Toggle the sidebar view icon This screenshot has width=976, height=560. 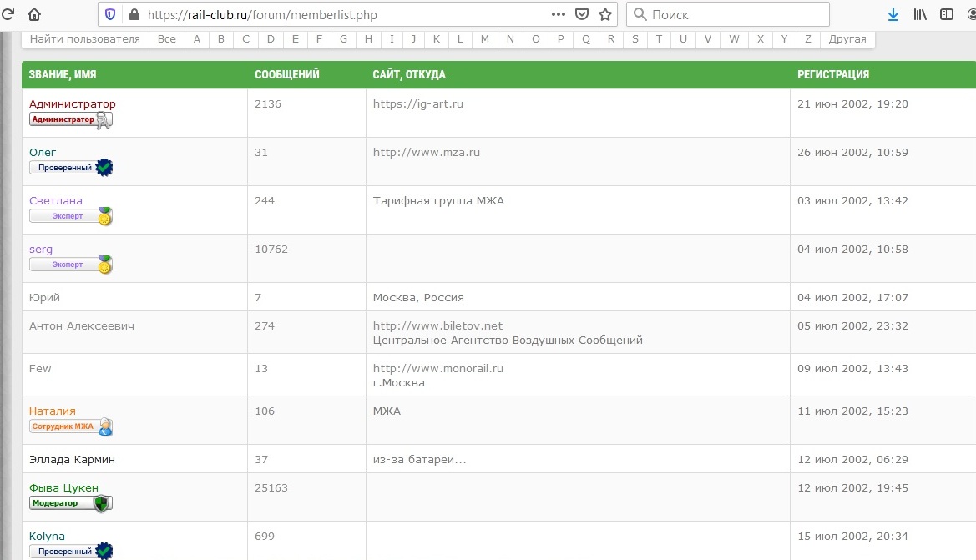point(946,14)
